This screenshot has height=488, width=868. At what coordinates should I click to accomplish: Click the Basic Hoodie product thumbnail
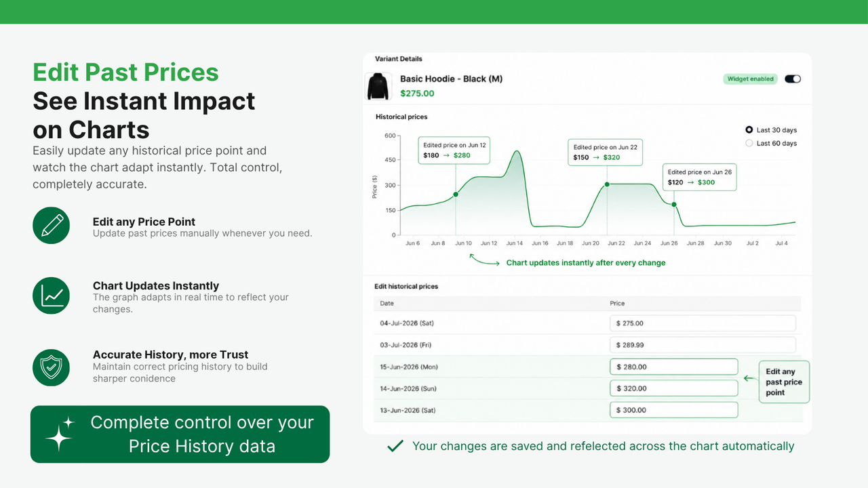point(378,87)
